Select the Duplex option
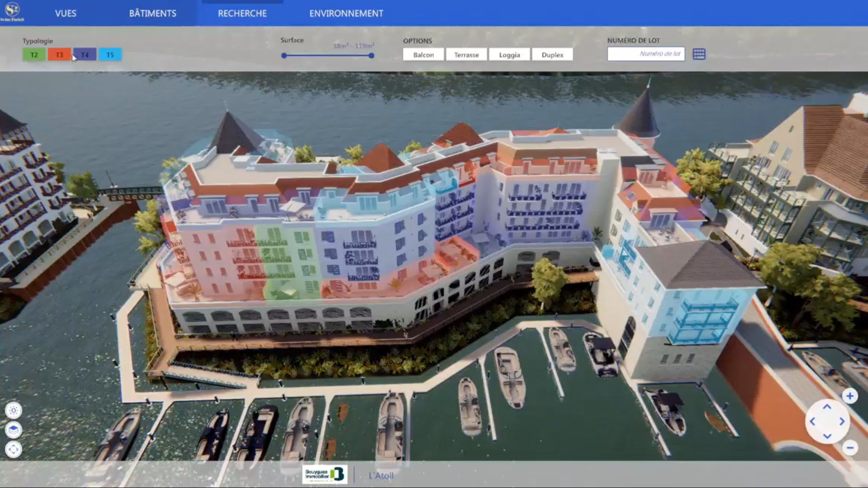868x488 pixels. coord(553,54)
